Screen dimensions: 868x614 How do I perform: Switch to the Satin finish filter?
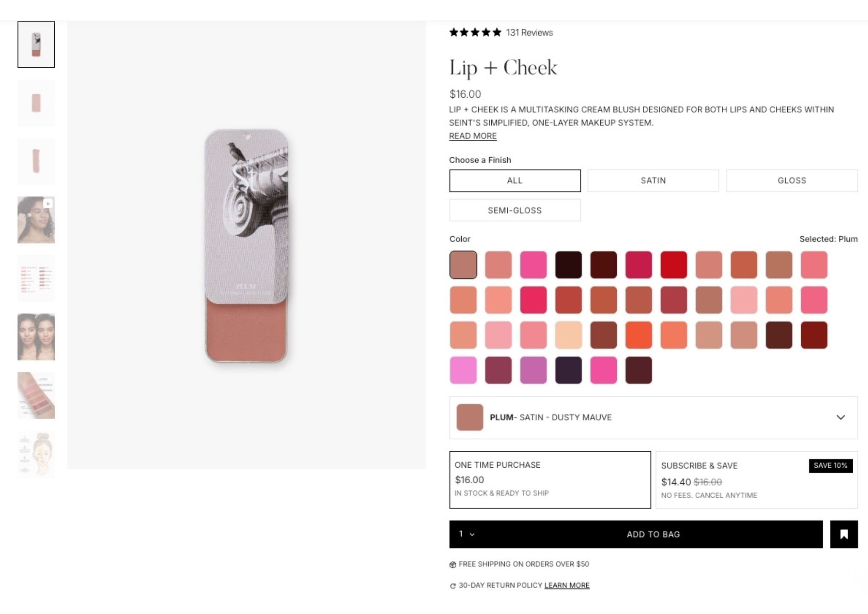pos(653,181)
